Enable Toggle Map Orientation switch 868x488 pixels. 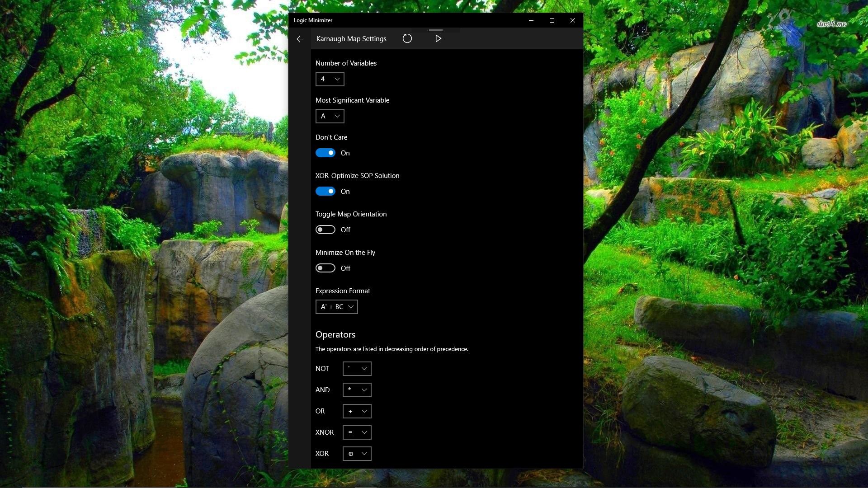tap(325, 230)
